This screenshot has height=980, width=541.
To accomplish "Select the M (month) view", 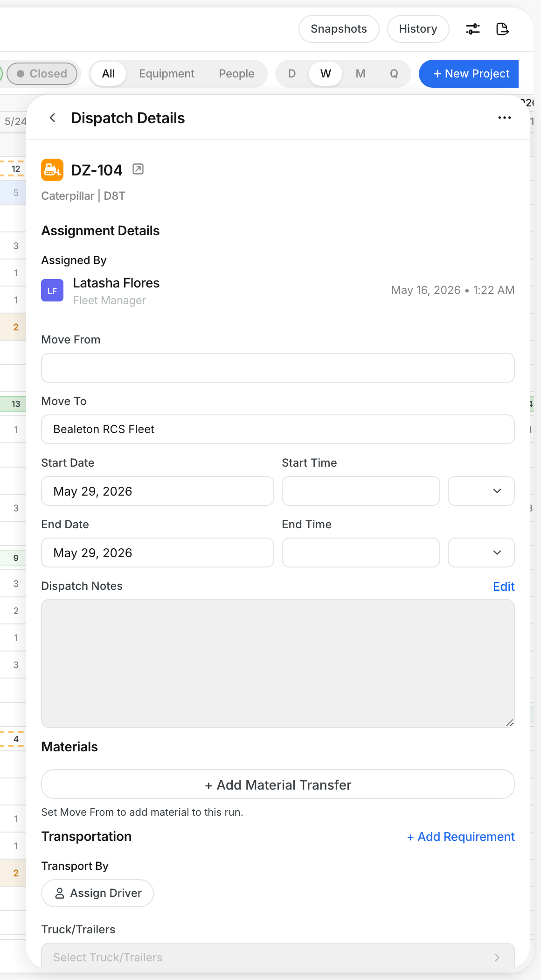I will pos(360,74).
